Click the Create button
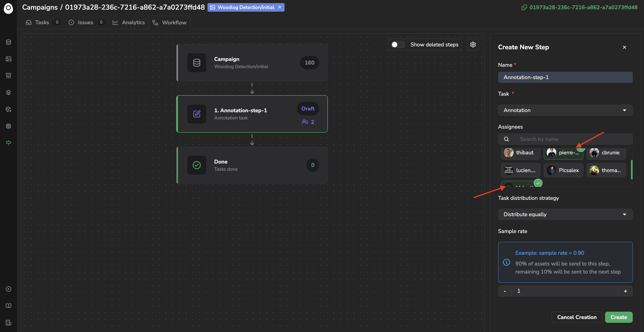Viewport: 644px width, 332px height. (x=619, y=317)
